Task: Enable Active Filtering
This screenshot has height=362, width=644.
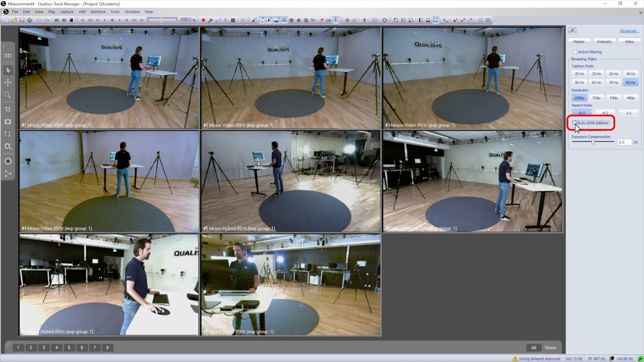Action: pyautogui.click(x=575, y=52)
